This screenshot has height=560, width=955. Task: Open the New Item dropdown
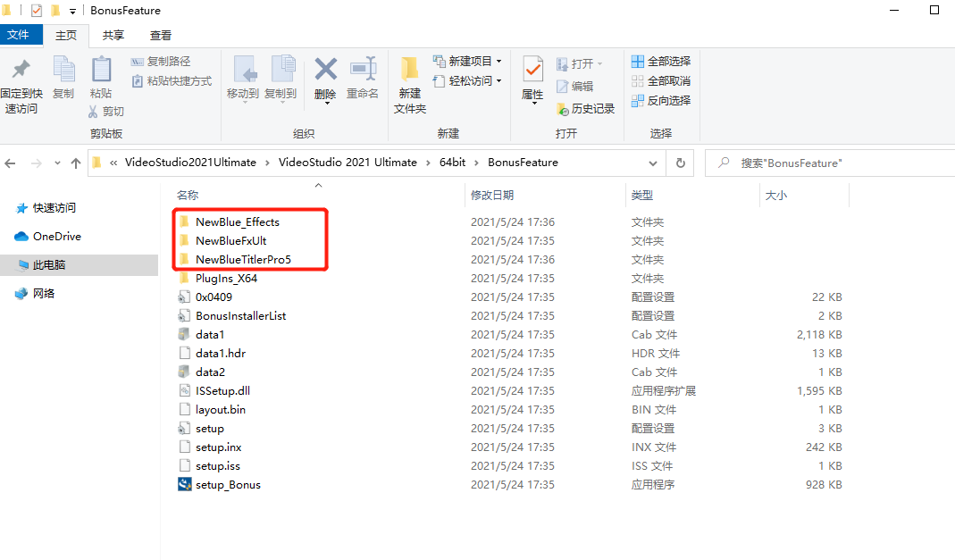(468, 62)
